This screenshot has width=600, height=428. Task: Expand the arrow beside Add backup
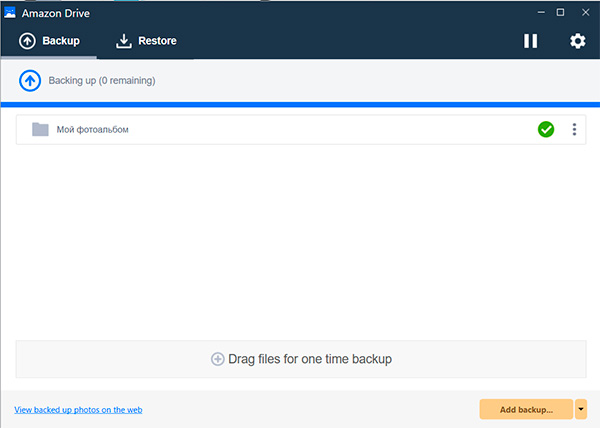tap(581, 409)
